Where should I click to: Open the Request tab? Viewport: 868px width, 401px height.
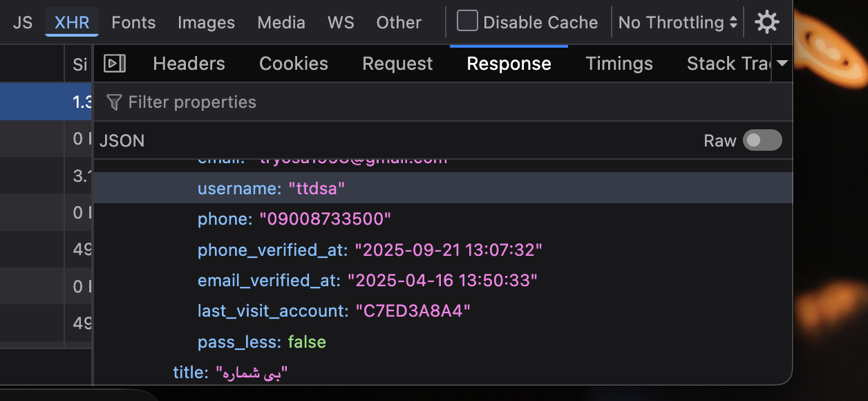click(x=397, y=64)
